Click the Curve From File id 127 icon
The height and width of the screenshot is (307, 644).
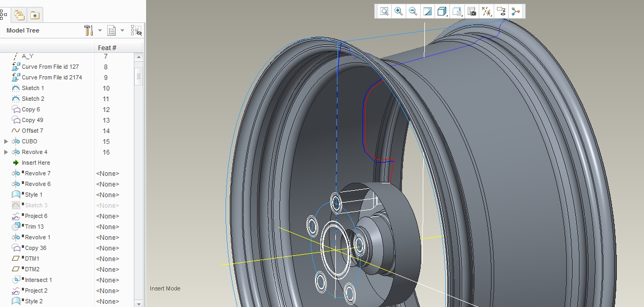(x=16, y=67)
